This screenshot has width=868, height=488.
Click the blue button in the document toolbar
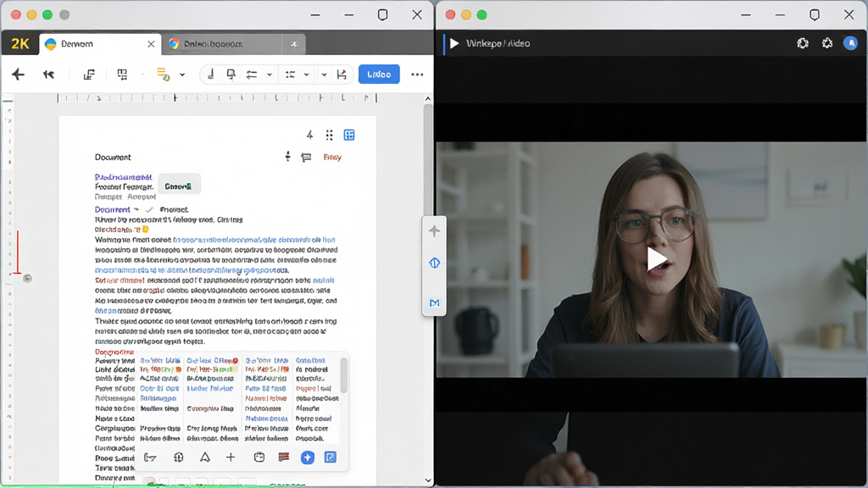point(379,75)
